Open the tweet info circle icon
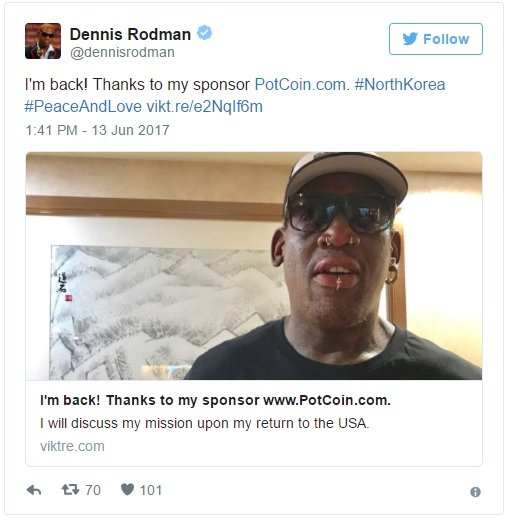Viewport: 507px width, 518px height. [x=475, y=492]
